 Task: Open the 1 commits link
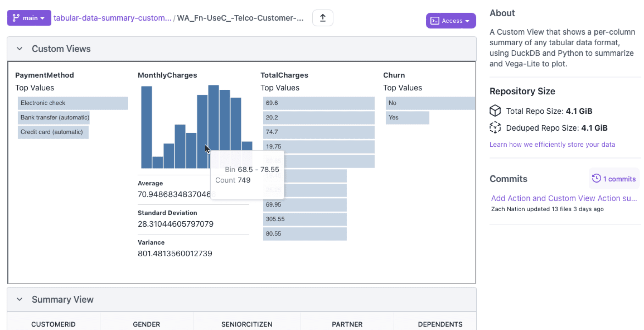click(614, 179)
